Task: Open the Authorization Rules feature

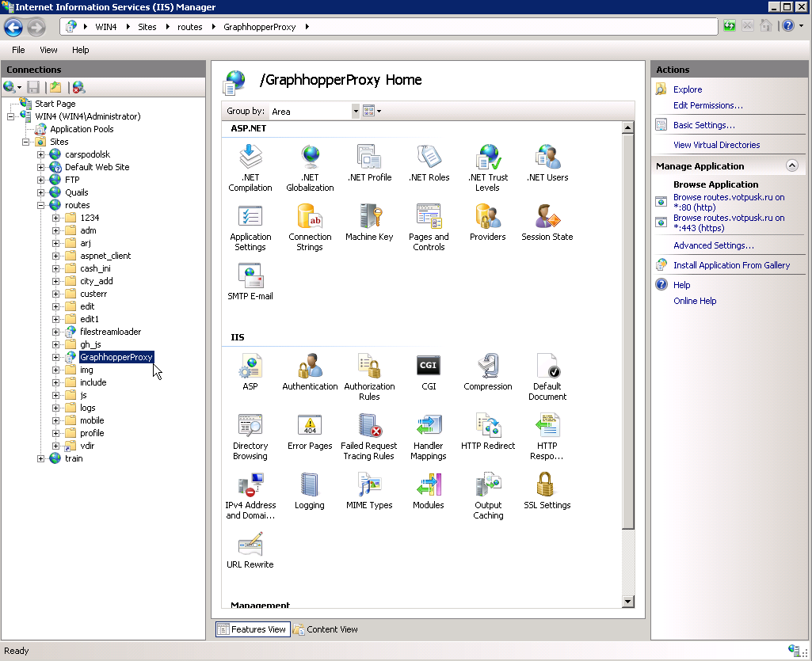Action: [x=369, y=378]
